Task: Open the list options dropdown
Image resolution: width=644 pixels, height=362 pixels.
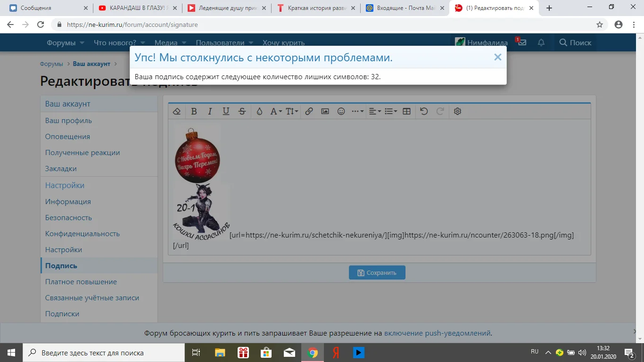Action: coord(390,111)
